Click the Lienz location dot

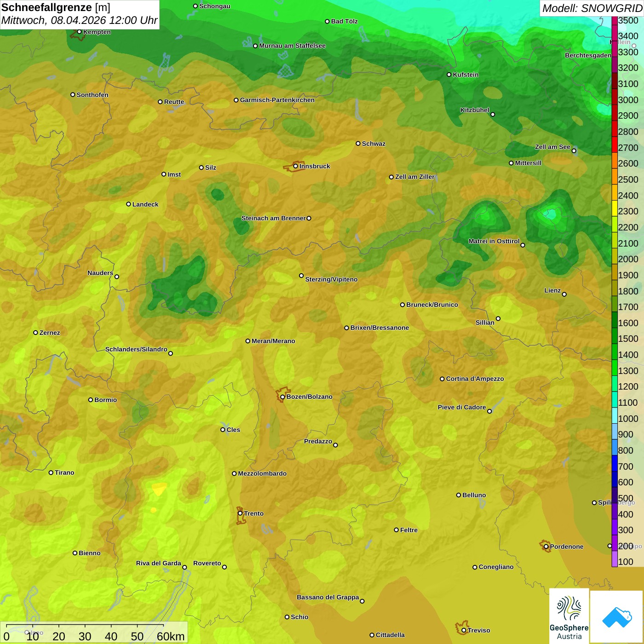(564, 294)
